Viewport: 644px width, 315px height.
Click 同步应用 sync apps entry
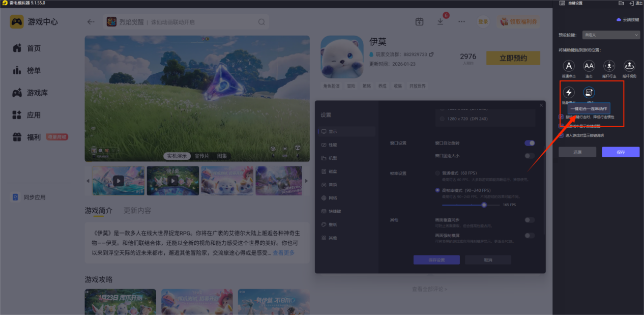[x=30, y=197]
